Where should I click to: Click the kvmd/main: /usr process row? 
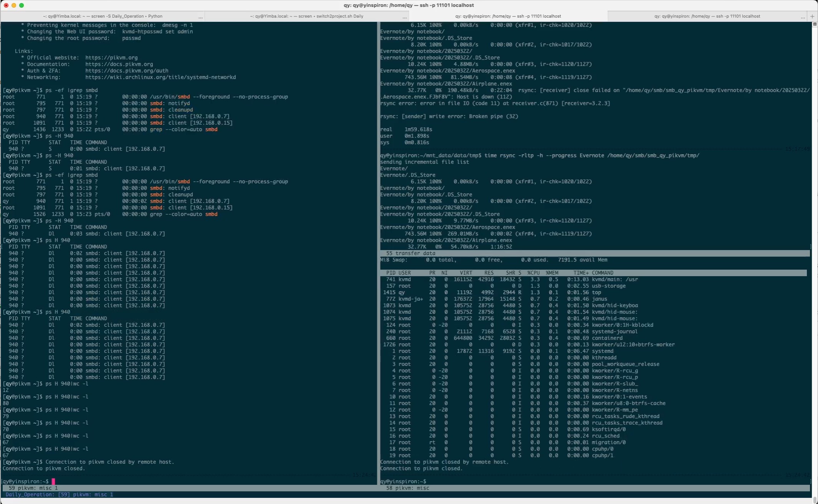(512, 279)
